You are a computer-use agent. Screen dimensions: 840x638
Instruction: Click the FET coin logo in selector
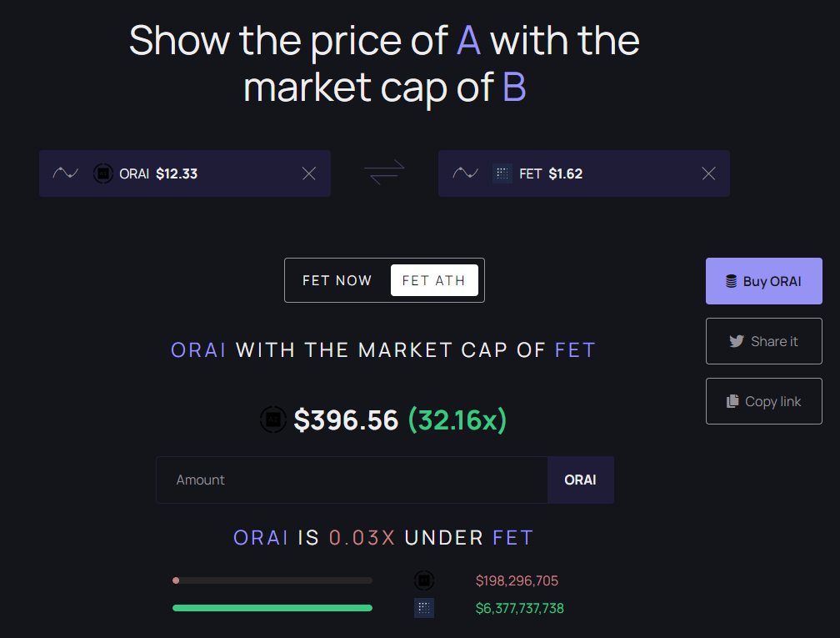point(502,173)
